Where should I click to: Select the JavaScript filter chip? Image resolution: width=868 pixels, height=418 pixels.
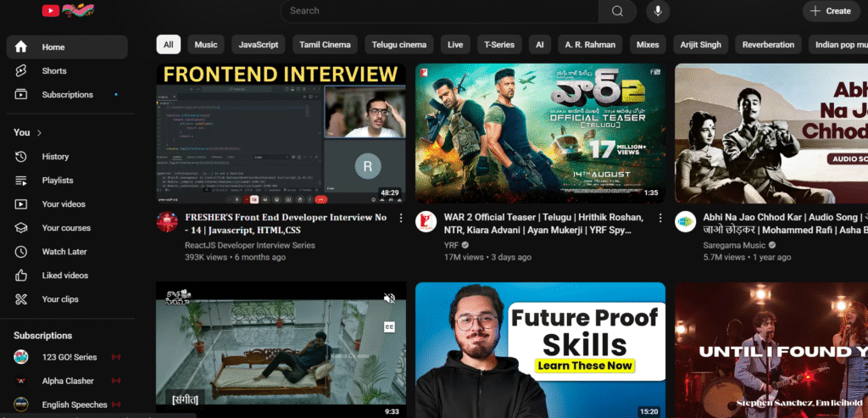(x=259, y=45)
